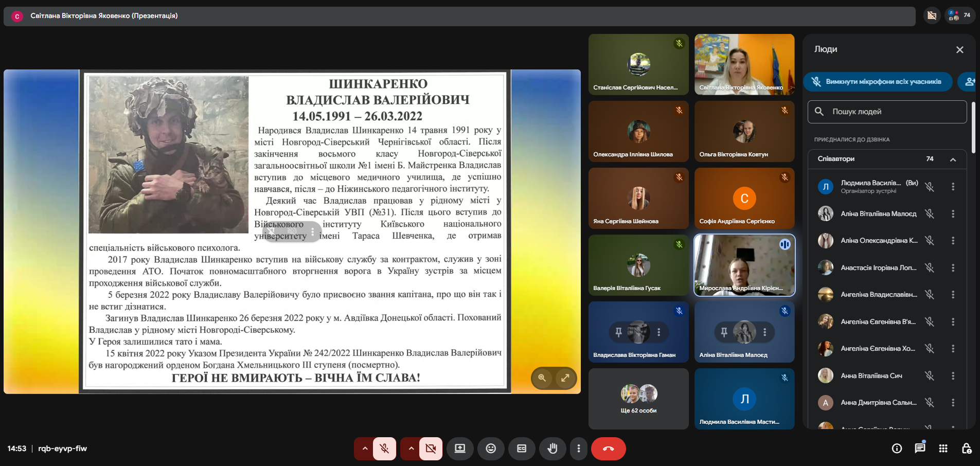Open host controls lock icon
Screen dimensions: 980x466
tap(967, 449)
